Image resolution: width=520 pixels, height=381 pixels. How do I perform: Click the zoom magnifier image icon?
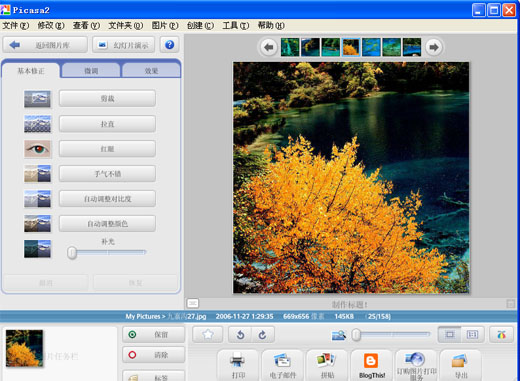(x=339, y=335)
